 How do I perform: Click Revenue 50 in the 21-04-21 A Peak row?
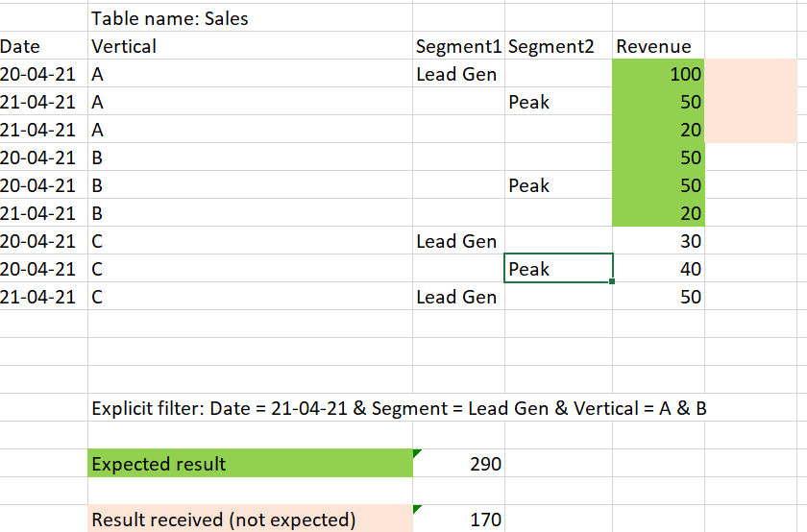[658, 102]
